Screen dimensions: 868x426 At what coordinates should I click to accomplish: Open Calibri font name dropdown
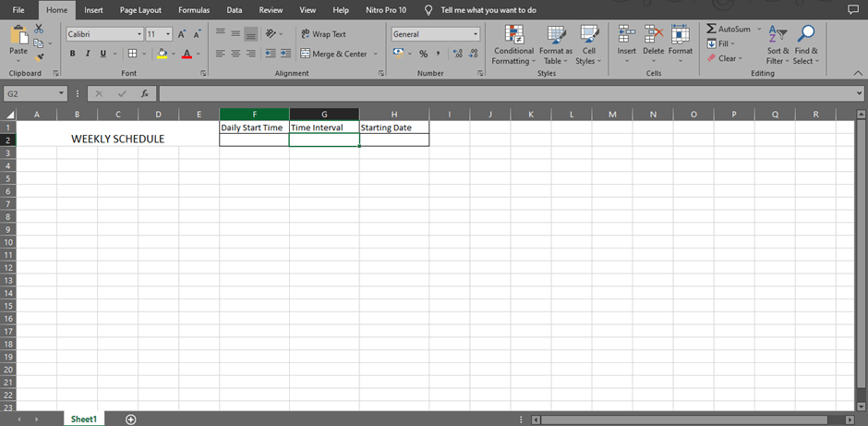coord(139,34)
